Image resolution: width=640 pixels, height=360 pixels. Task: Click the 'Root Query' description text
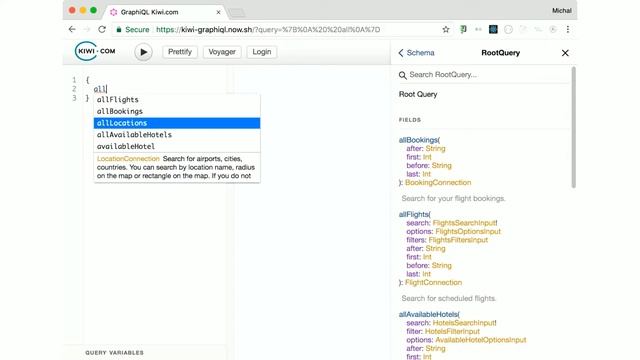point(418,94)
